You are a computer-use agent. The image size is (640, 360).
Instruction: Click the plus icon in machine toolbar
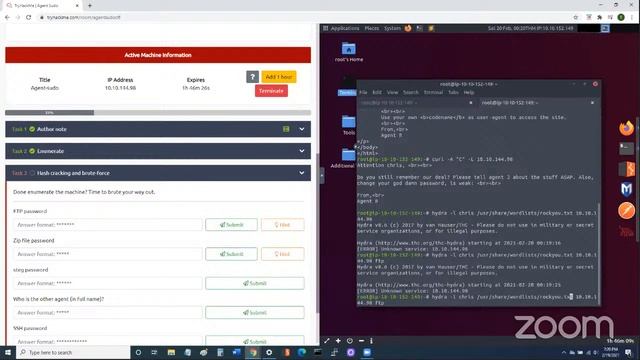[338, 340]
